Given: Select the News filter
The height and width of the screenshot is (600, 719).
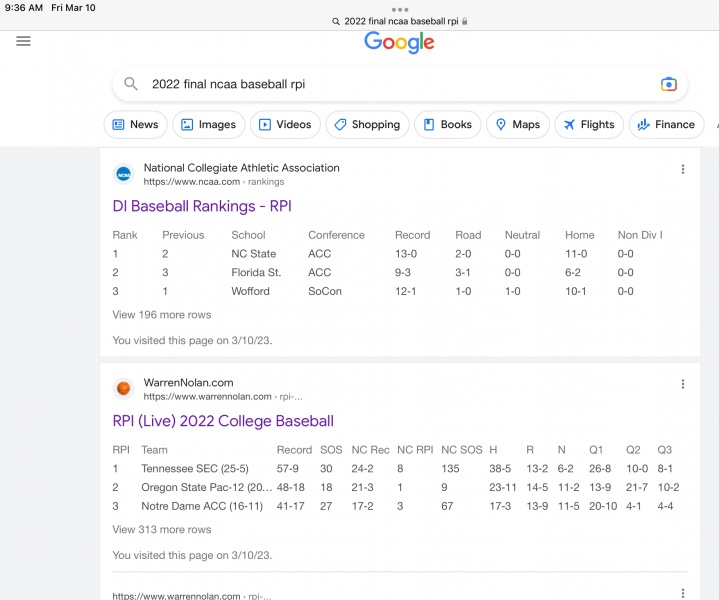Looking at the screenshot, I should point(135,125).
